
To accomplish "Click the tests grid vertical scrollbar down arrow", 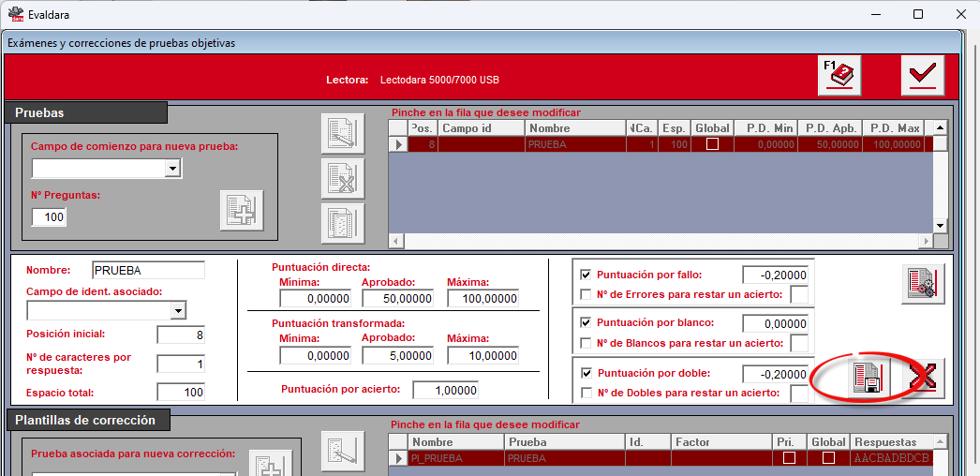I will pos(941,226).
